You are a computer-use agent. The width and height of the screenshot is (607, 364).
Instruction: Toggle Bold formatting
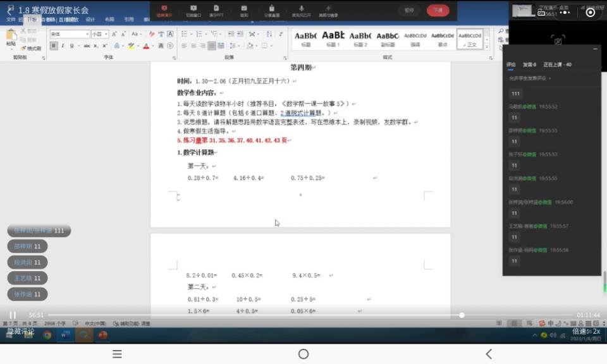(x=54, y=45)
